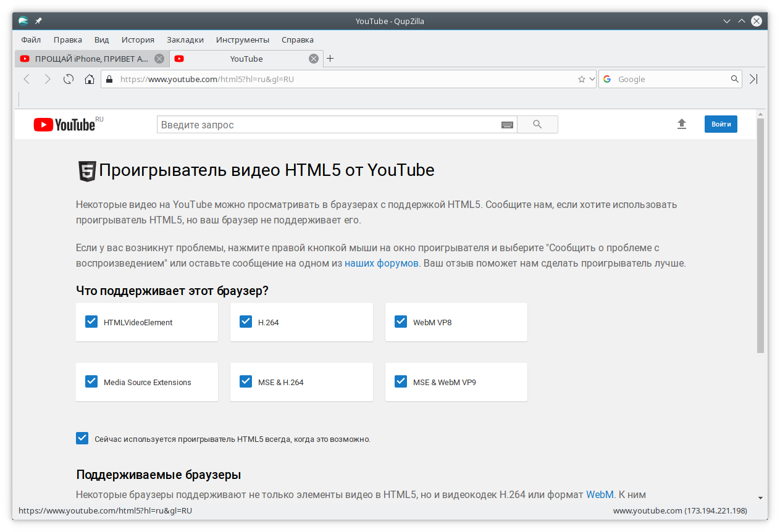Open new tab with plus icon
The image size is (780, 532).
330,59
